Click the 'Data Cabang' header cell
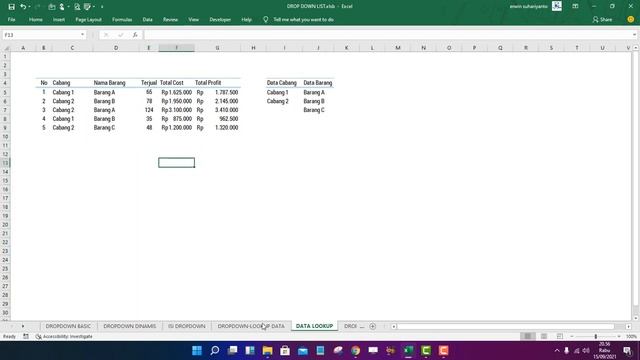The height and width of the screenshot is (360, 640). [282, 83]
